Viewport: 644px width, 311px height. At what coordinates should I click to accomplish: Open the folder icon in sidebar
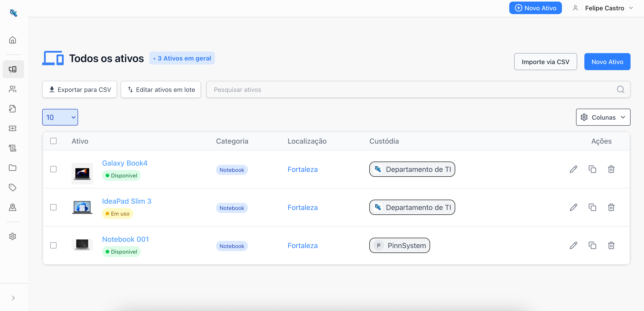coord(13,168)
